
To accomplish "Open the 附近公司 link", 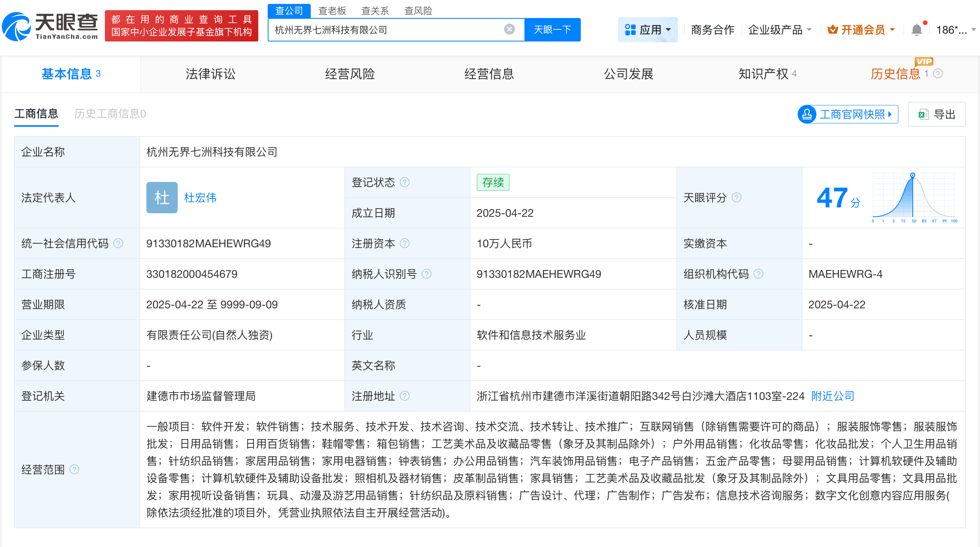I will (832, 396).
